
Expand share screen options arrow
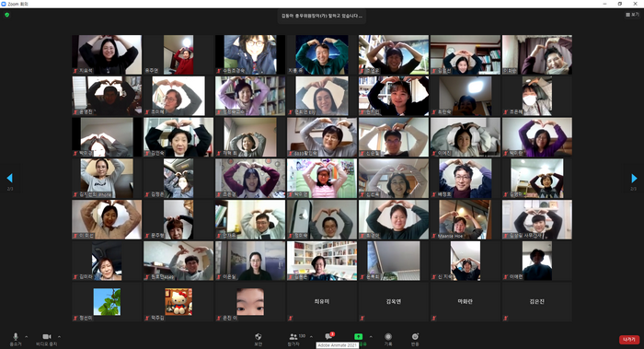click(x=371, y=337)
